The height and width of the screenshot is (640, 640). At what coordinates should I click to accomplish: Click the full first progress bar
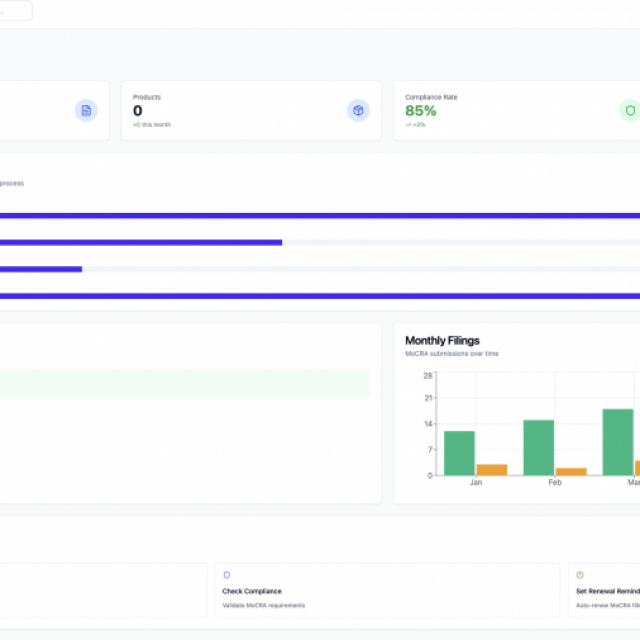(320, 215)
